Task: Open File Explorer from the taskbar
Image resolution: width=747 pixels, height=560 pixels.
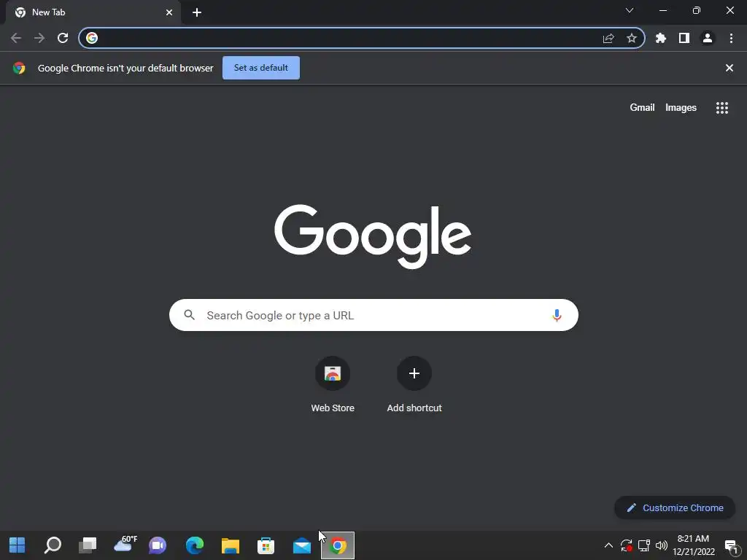Action: (231, 545)
